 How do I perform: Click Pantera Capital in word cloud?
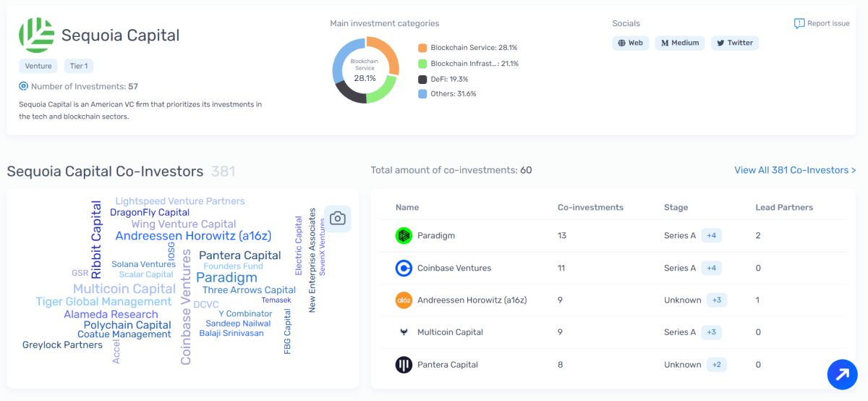point(239,255)
